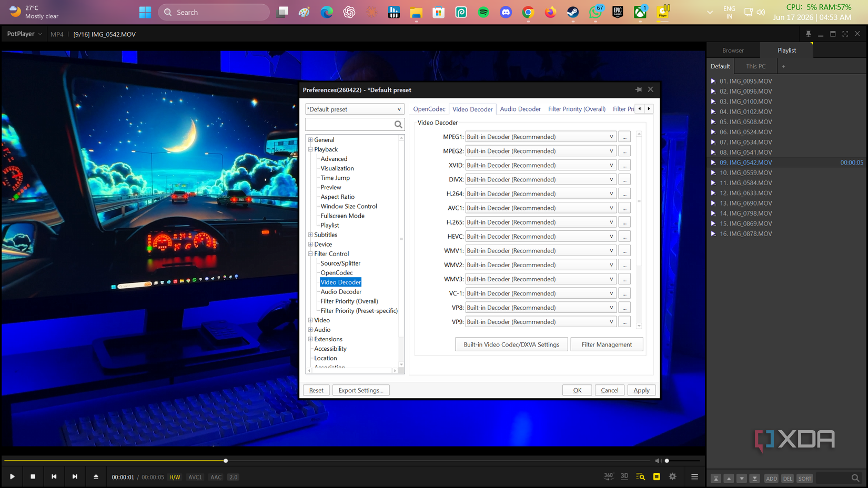Open chapter/bookmark search icon
The image size is (868, 488).
[640, 476]
